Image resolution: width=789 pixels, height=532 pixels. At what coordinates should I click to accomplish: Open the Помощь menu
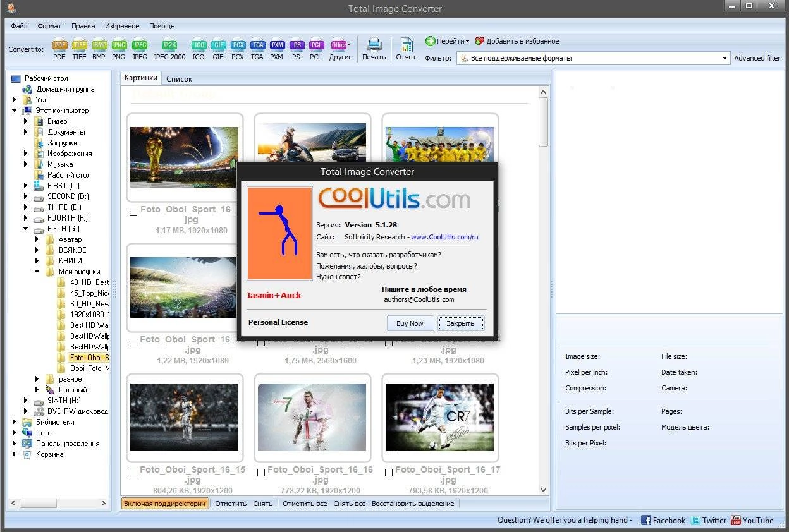coord(162,26)
